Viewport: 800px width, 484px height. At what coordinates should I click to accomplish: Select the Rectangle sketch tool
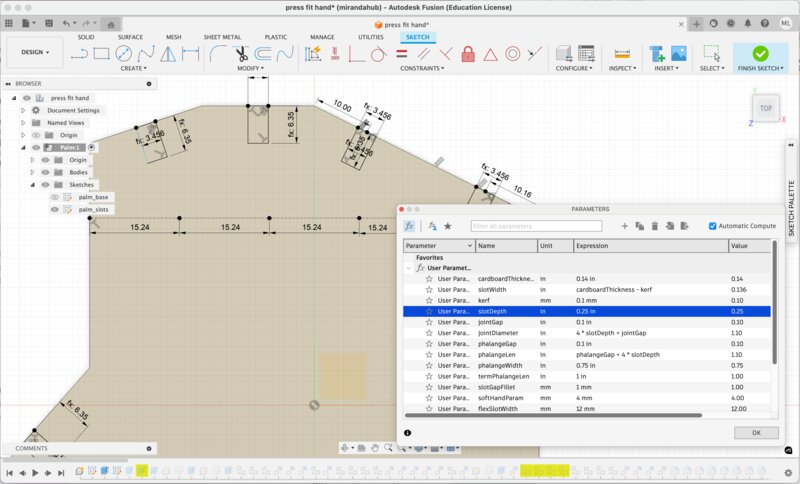(101, 54)
